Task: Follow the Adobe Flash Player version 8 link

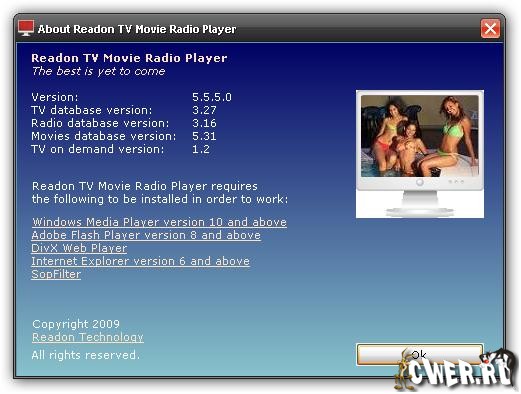Action: click(x=146, y=235)
